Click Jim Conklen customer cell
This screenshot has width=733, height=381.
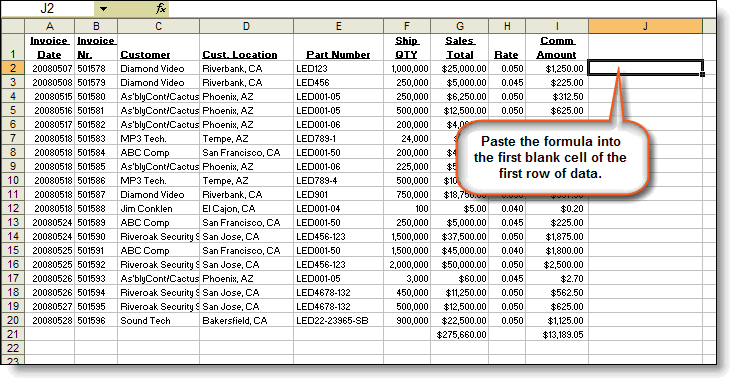pyautogui.click(x=158, y=208)
